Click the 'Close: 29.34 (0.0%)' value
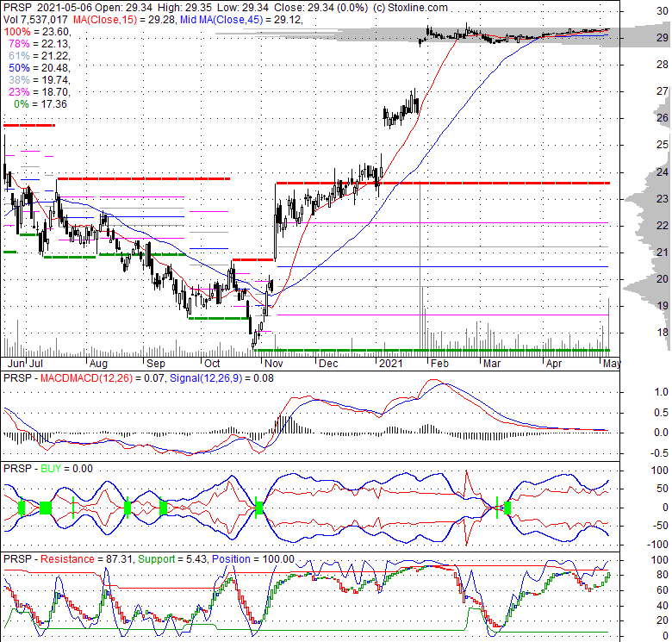 [320, 7]
